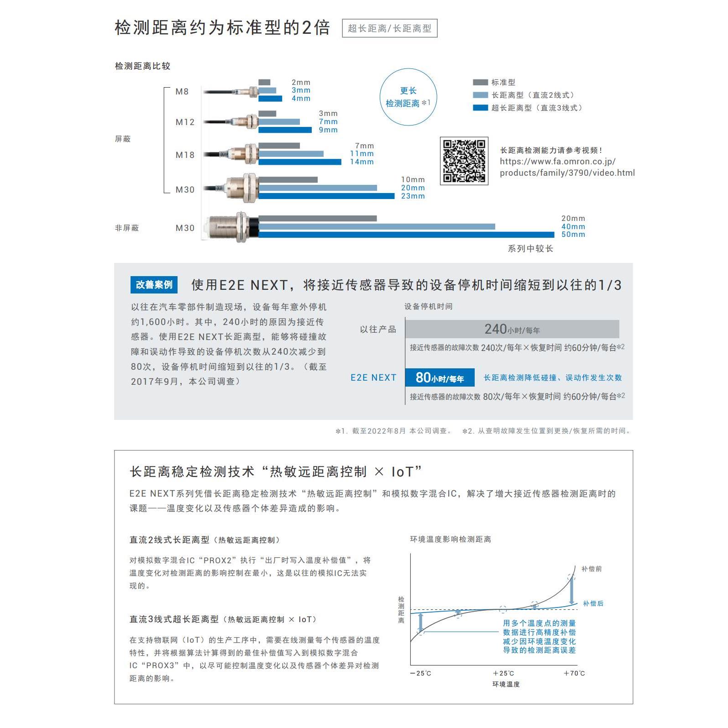Image resolution: width=728 pixels, height=728 pixels.
Task: Click the 40mm value label
Action: (573, 227)
